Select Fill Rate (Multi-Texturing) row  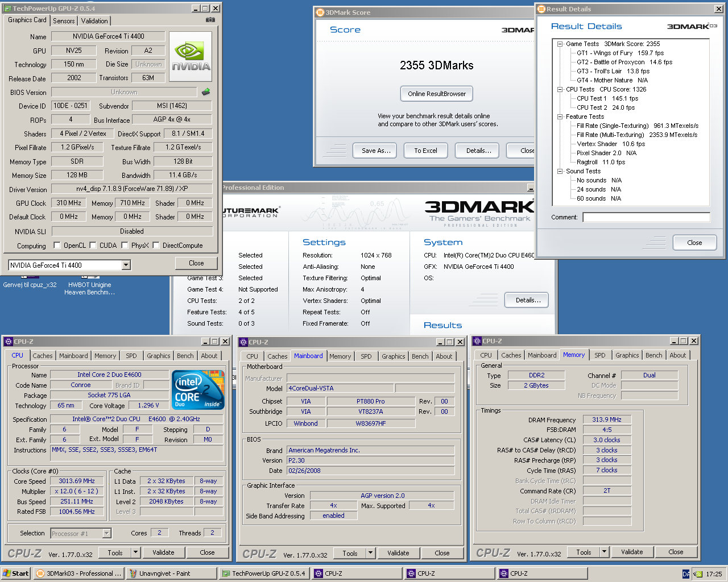click(637, 135)
